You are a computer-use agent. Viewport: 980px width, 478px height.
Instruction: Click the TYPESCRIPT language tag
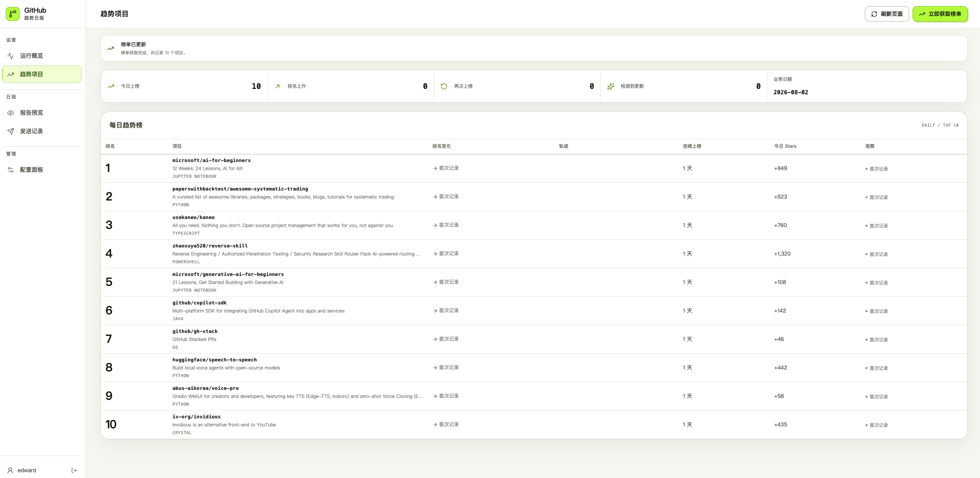coord(186,234)
